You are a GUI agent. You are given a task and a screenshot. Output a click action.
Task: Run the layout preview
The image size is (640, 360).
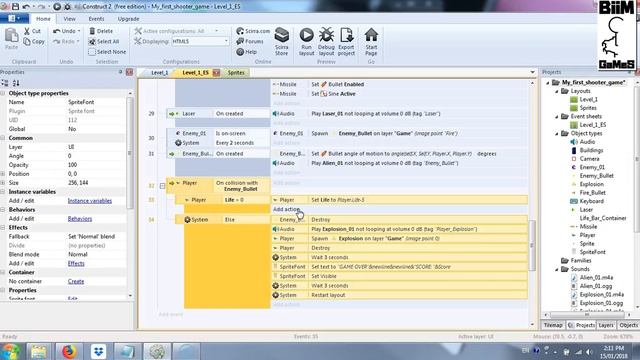point(306,42)
